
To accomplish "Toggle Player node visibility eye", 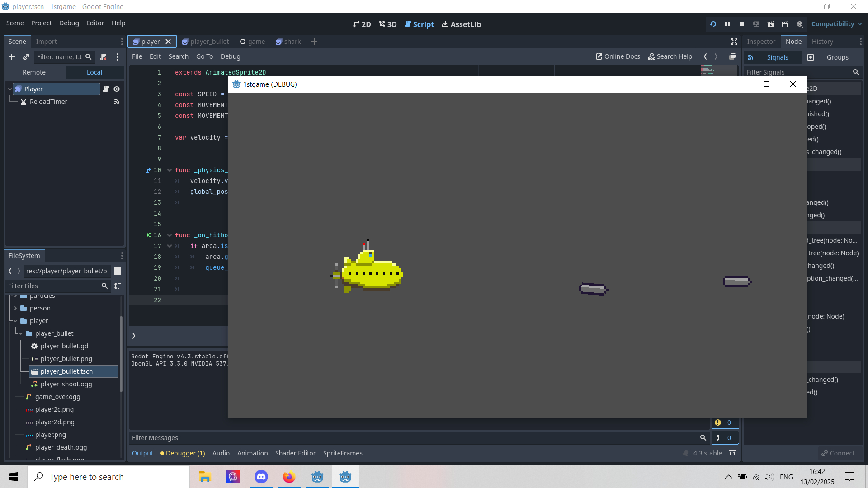I will (117, 89).
